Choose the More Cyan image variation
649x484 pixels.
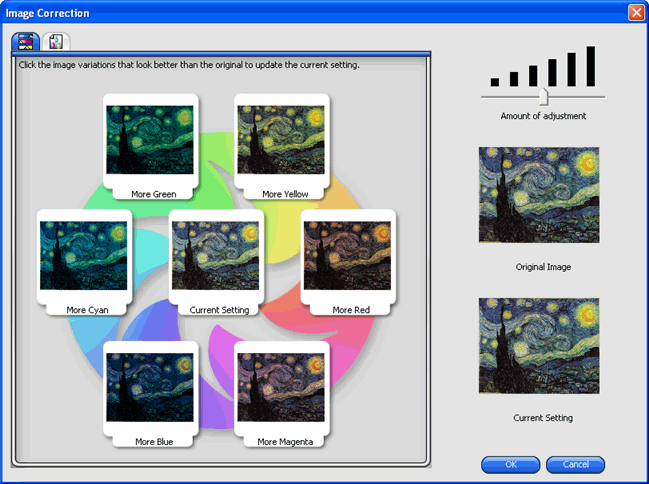(84, 262)
